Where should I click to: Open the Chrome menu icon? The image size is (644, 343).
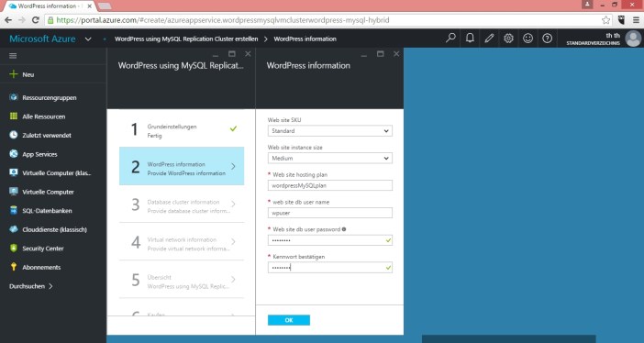(x=636, y=20)
